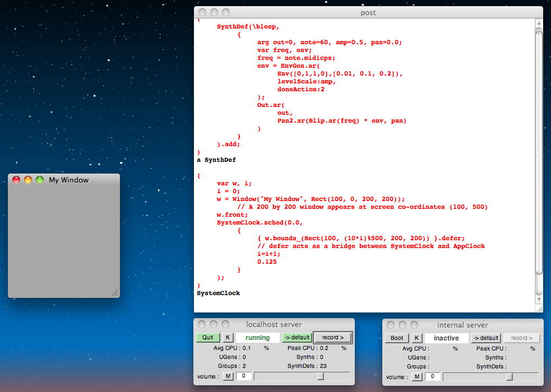The width and height of the screenshot is (551, 392).
Task: Mute internal server with M button
Action: tap(417, 377)
